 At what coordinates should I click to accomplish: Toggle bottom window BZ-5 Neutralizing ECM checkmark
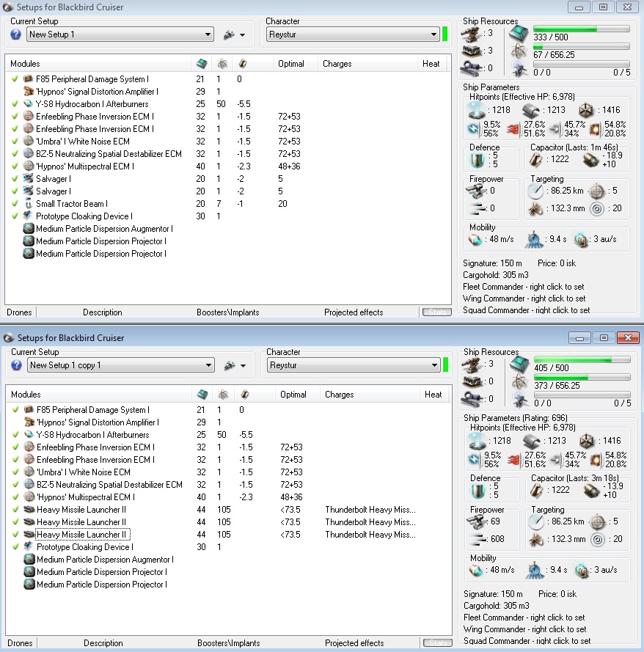pyautogui.click(x=16, y=485)
